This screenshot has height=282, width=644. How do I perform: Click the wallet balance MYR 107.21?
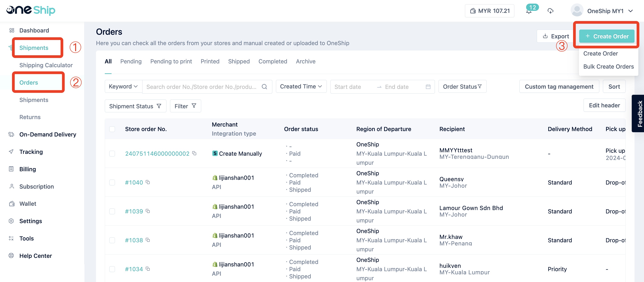pyautogui.click(x=490, y=11)
